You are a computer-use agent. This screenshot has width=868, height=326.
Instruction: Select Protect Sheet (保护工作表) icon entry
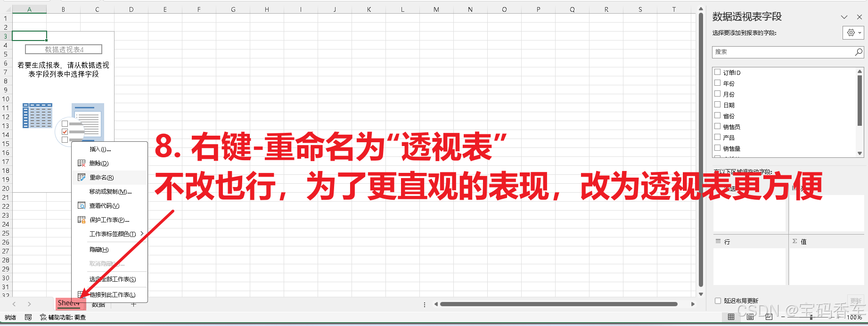pyautogui.click(x=81, y=220)
